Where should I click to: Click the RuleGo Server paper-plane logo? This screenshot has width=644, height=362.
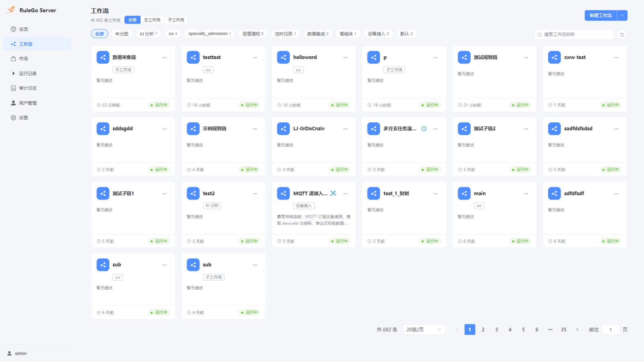[11, 10]
